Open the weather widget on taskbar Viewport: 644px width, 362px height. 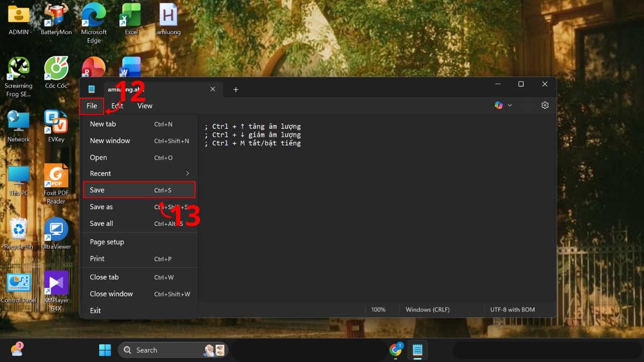pyautogui.click(x=17, y=350)
